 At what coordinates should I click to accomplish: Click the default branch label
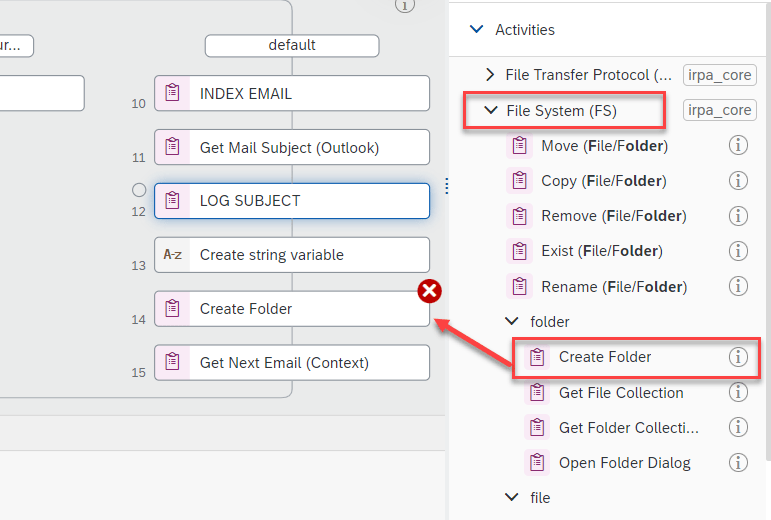[x=292, y=45]
